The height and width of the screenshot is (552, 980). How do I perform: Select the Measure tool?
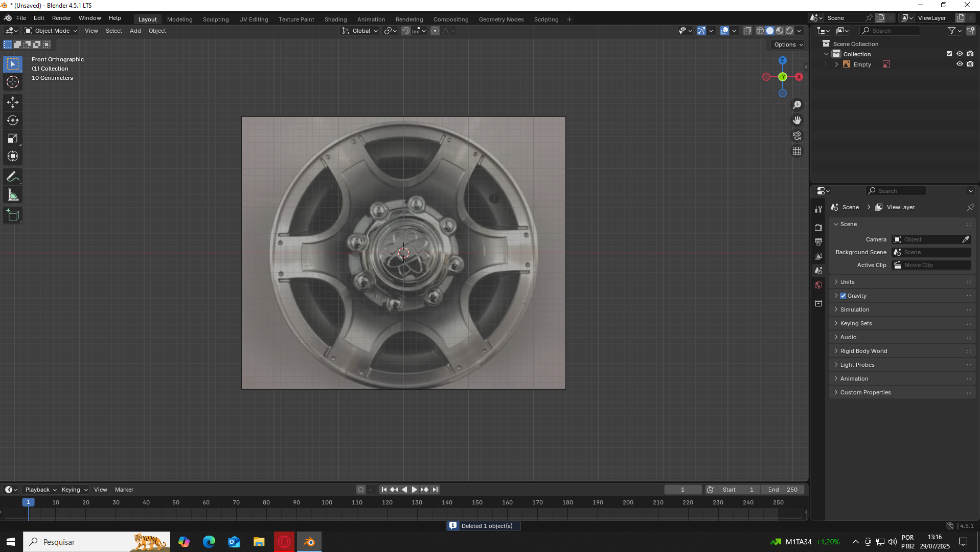click(x=13, y=195)
